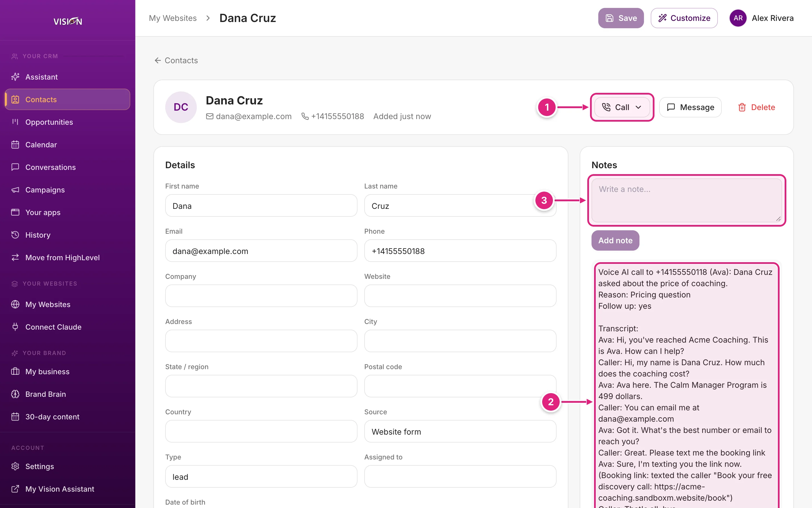Open Connect Claude

coord(67,327)
